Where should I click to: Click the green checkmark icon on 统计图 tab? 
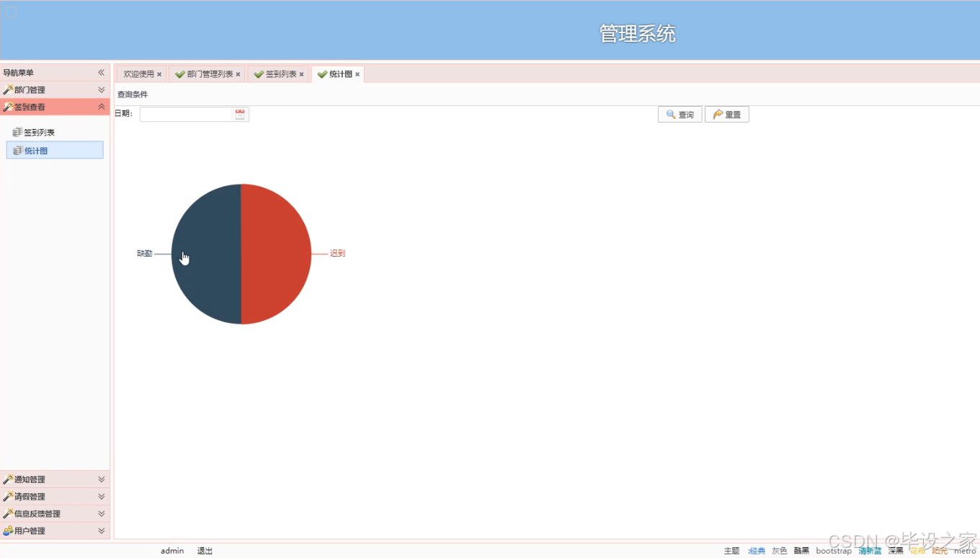(x=322, y=73)
